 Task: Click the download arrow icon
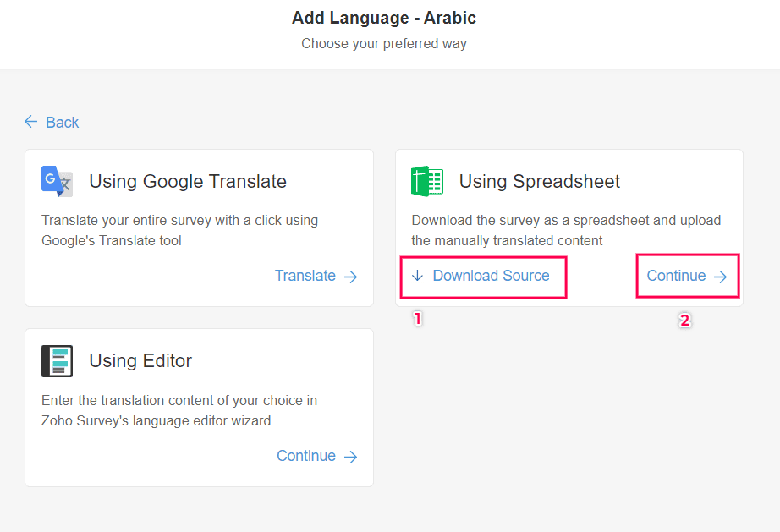[418, 276]
